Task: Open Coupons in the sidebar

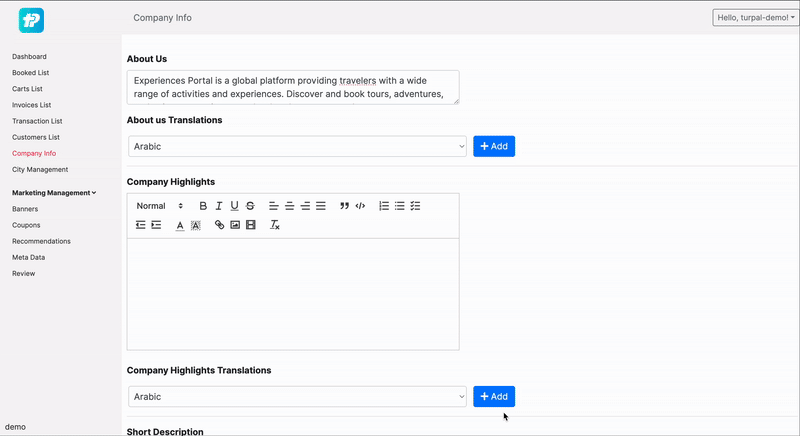Action: pyautogui.click(x=27, y=225)
